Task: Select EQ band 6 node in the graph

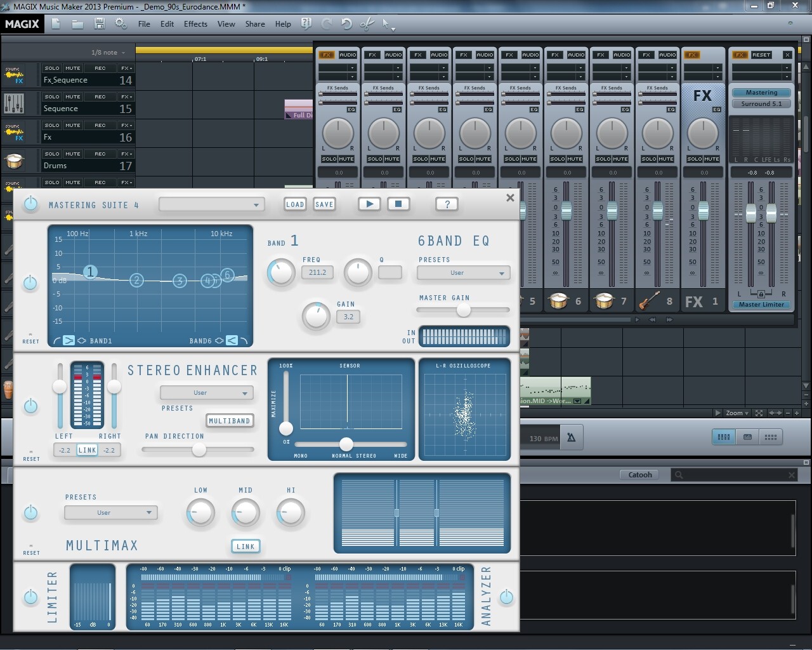Action: (x=226, y=275)
